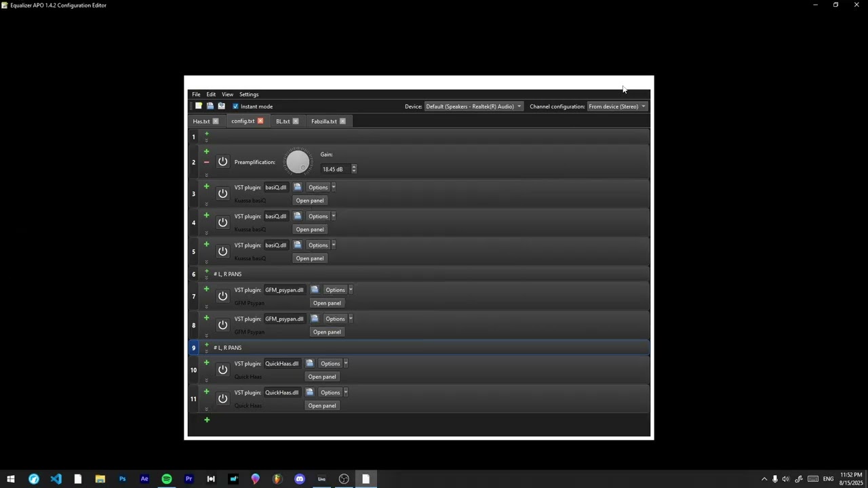Add a filter with row 1's green plus
The height and width of the screenshot is (488, 868).
click(x=207, y=134)
